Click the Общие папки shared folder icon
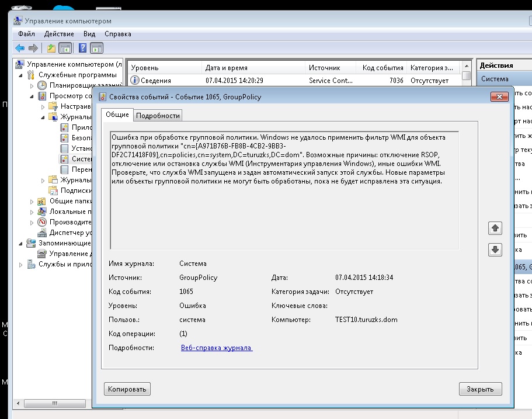The height and width of the screenshot is (419, 532). [x=41, y=202]
